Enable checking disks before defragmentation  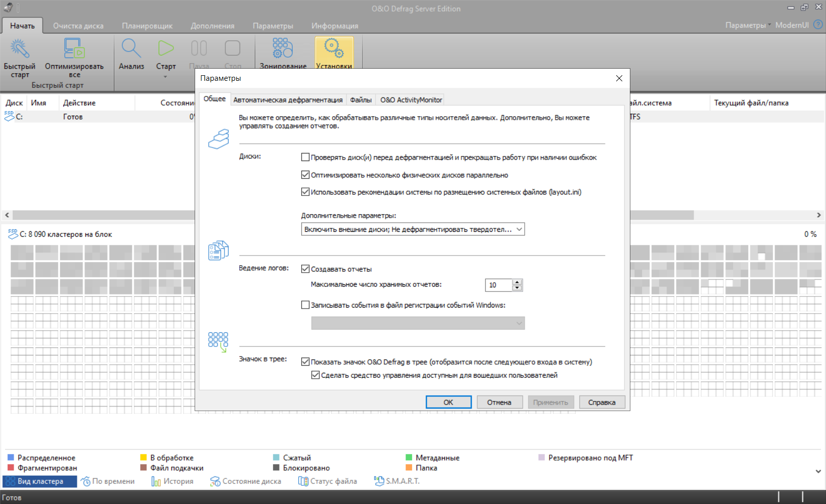(305, 157)
